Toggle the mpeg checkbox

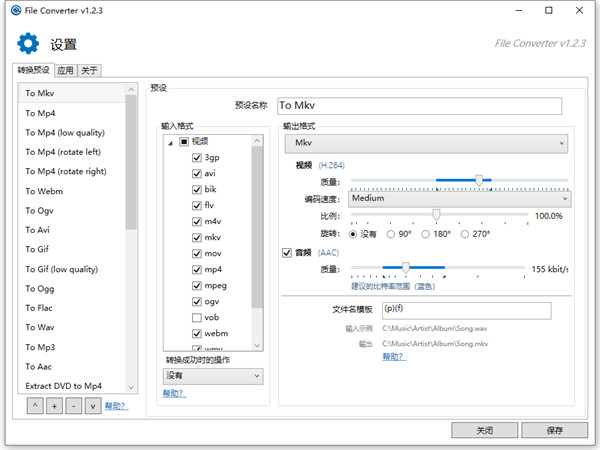[x=197, y=286]
